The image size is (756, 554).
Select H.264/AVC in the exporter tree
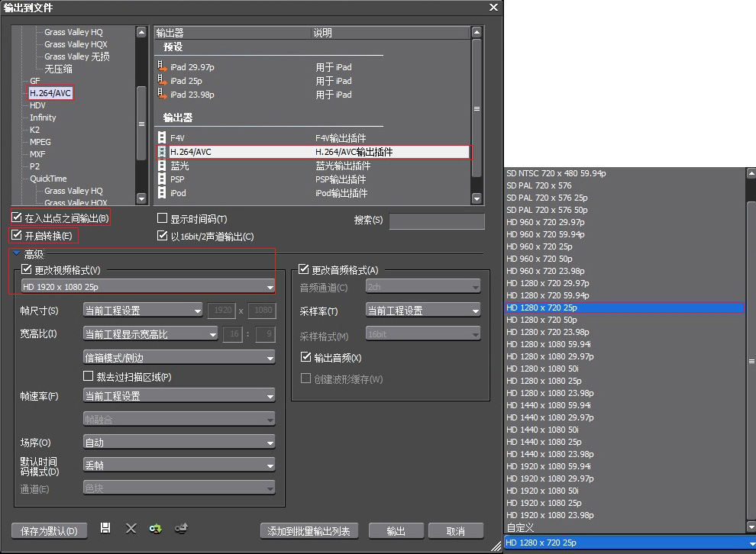[x=50, y=93]
